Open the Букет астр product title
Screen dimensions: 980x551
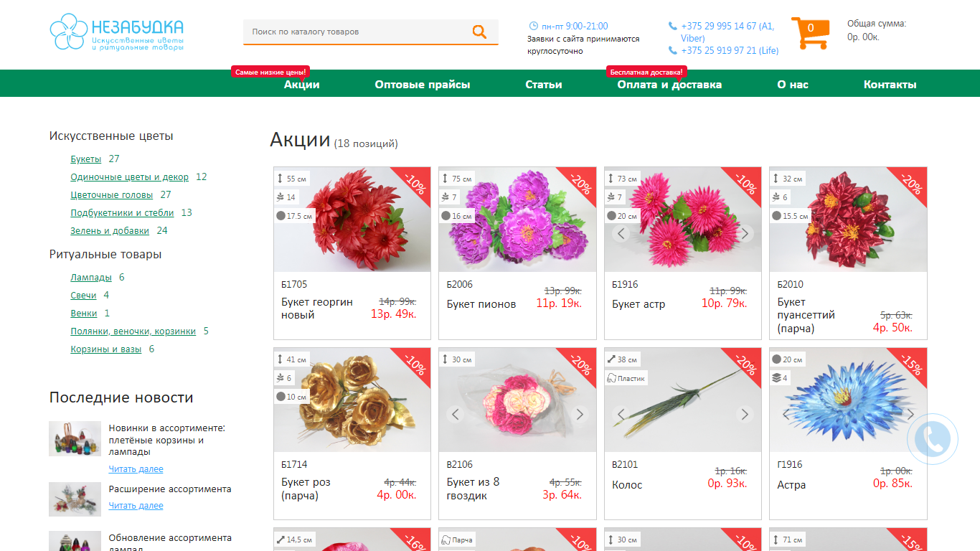pos(639,304)
